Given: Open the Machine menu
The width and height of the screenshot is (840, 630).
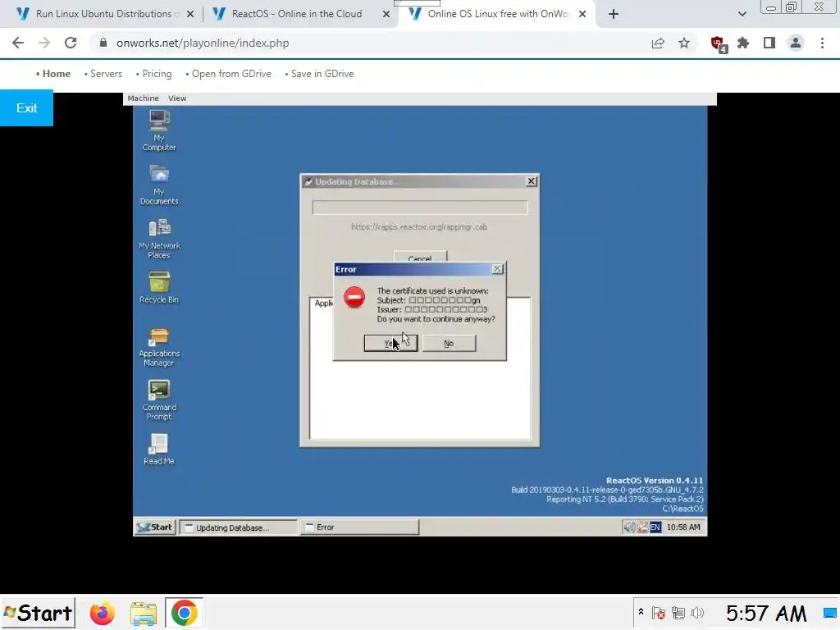Looking at the screenshot, I should 143,98.
